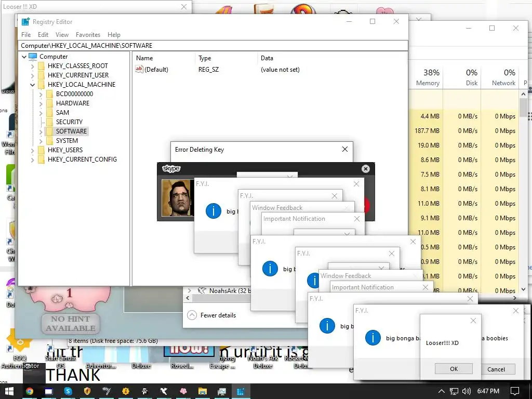Viewport: 532px width, 399px height.
Task: Click the Registry Editor title bar app icon
Action: tap(25, 22)
